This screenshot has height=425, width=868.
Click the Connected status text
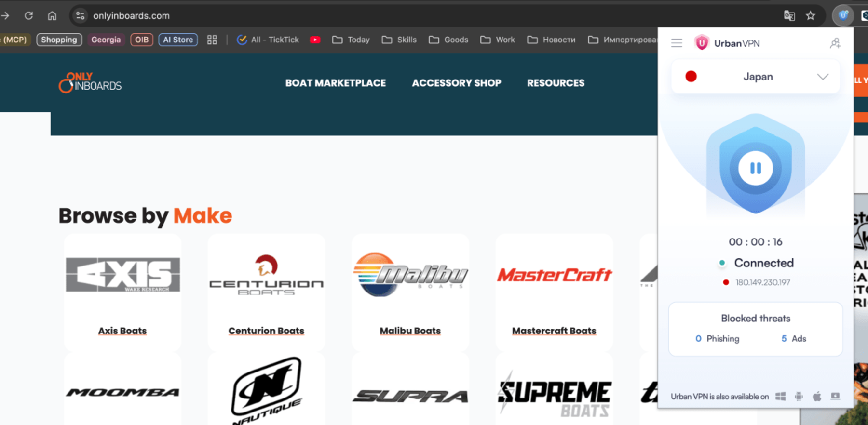(764, 263)
